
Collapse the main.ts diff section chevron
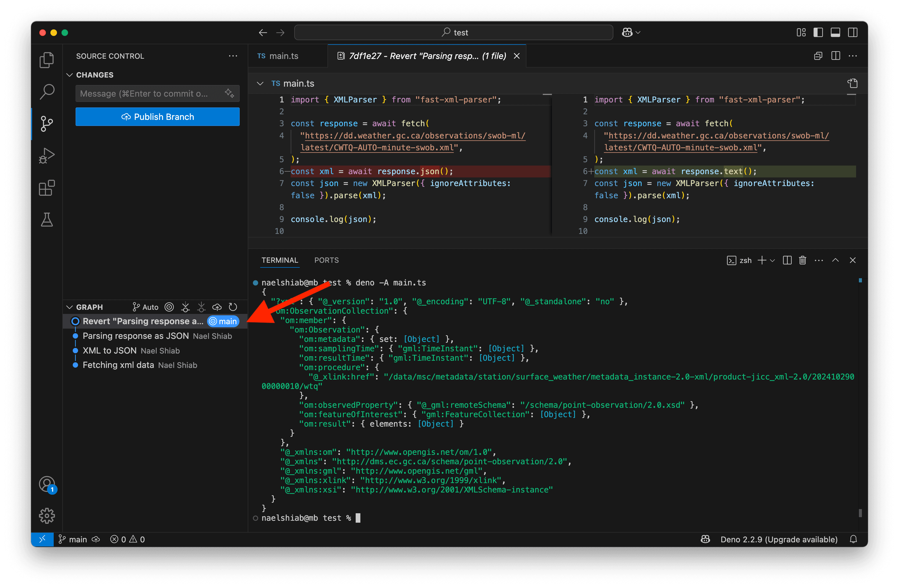coord(260,83)
